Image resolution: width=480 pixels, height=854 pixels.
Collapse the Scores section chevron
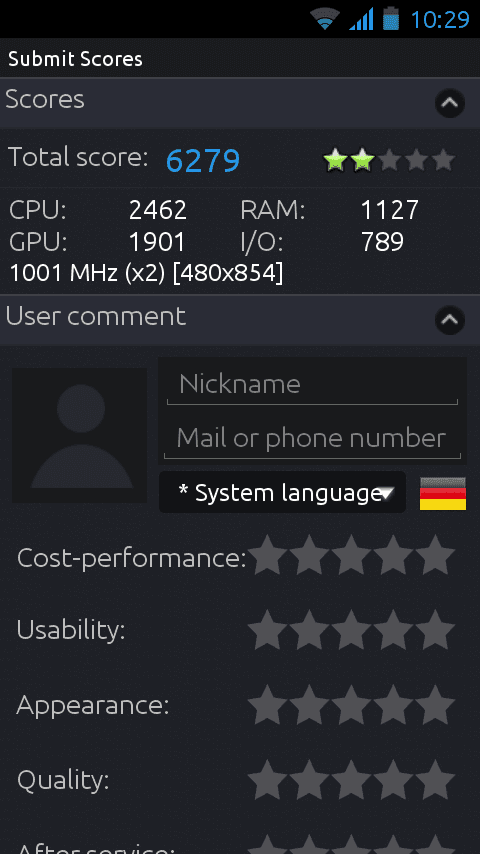pyautogui.click(x=449, y=102)
